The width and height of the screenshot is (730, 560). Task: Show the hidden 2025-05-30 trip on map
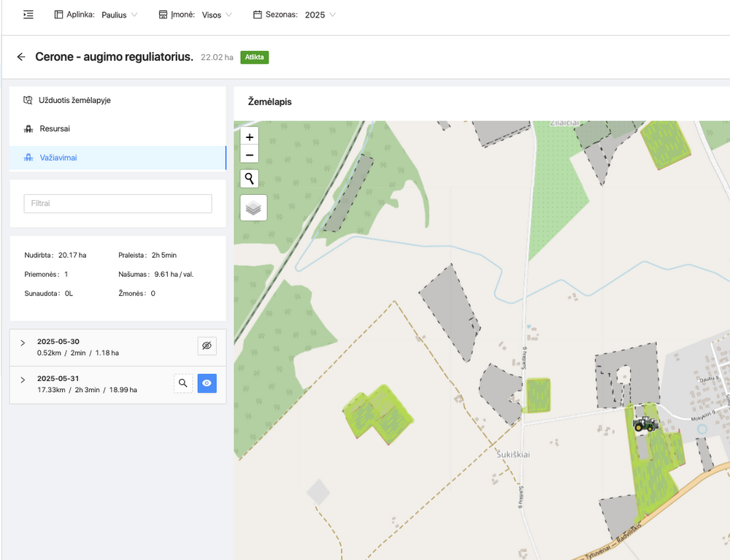(207, 346)
